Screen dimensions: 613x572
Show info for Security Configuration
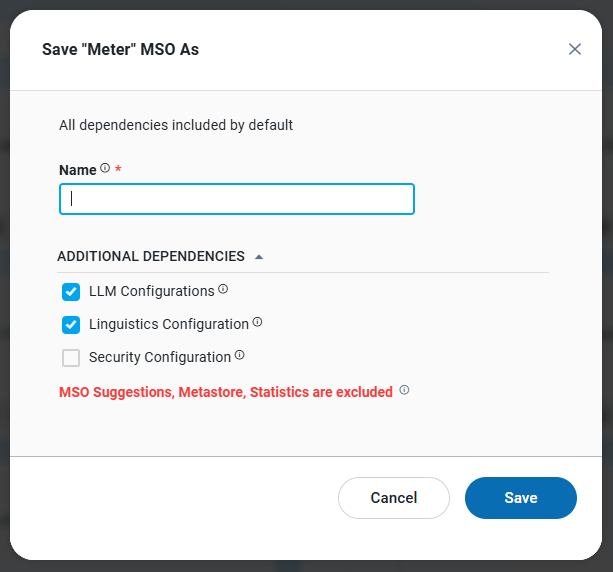point(239,356)
